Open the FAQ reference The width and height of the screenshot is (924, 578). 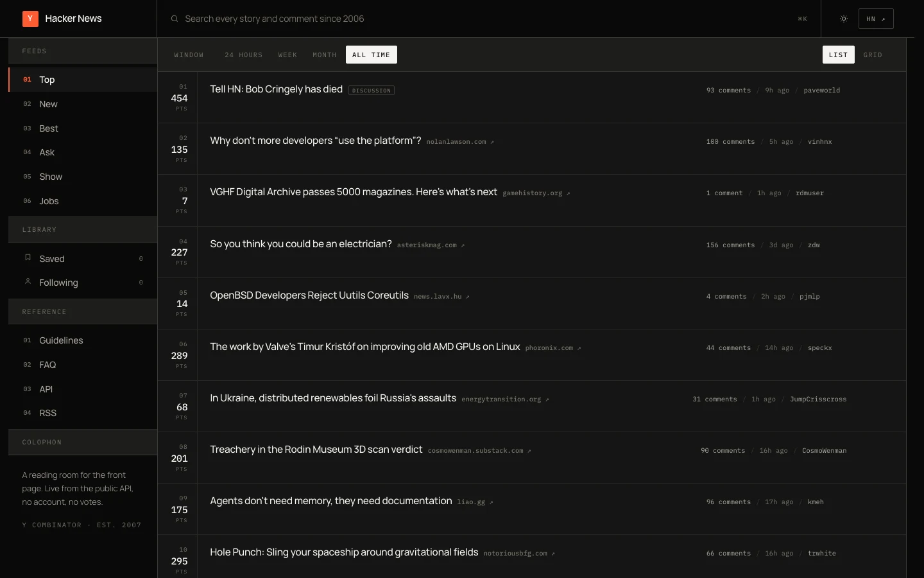point(83,365)
